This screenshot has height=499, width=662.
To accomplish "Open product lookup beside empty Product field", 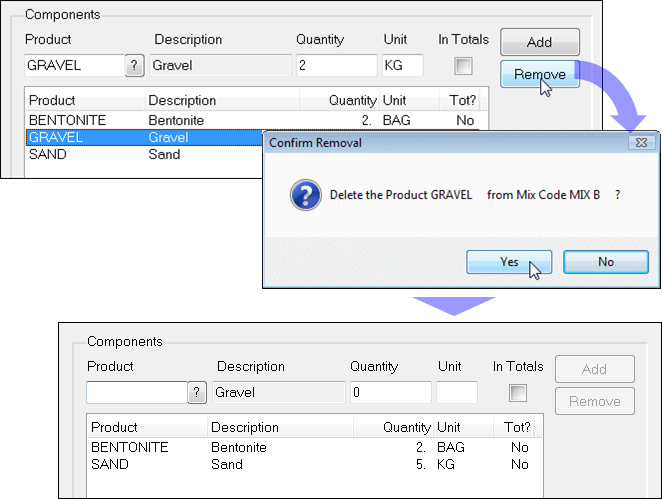I will (x=197, y=393).
